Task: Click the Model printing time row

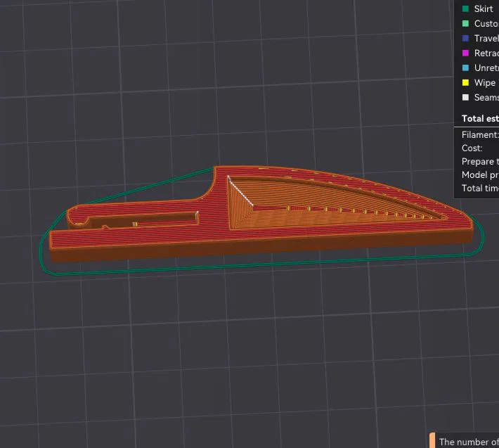Action: pos(480,175)
